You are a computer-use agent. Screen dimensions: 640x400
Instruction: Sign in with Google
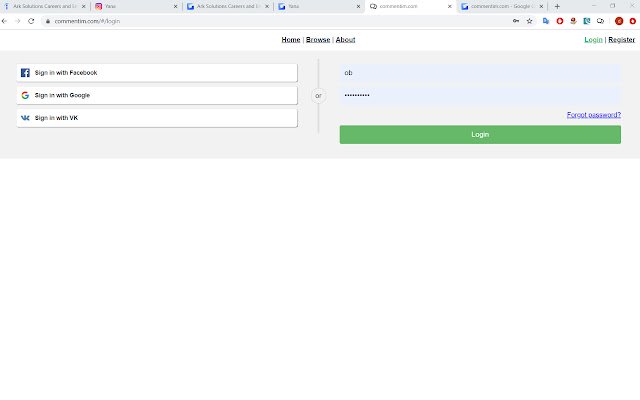[157, 95]
